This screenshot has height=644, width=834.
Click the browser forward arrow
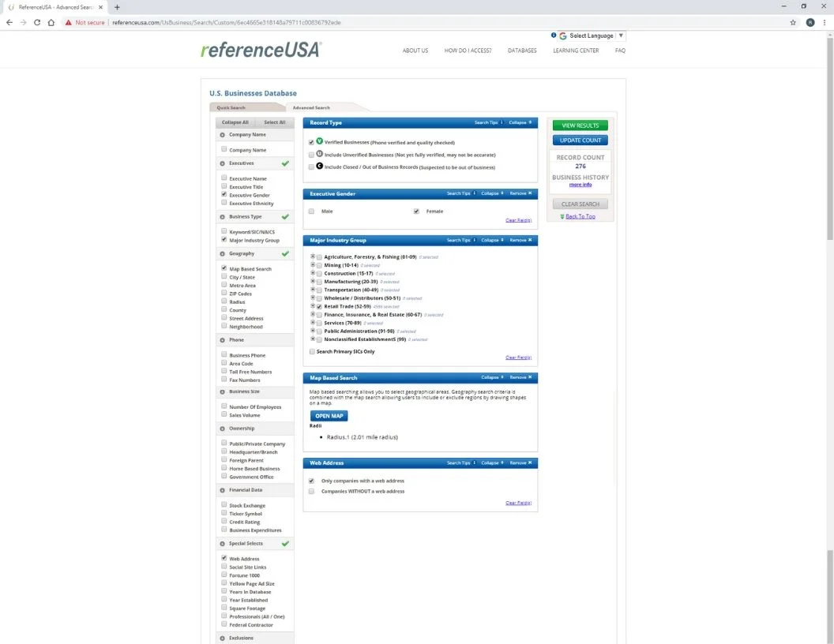click(23, 22)
